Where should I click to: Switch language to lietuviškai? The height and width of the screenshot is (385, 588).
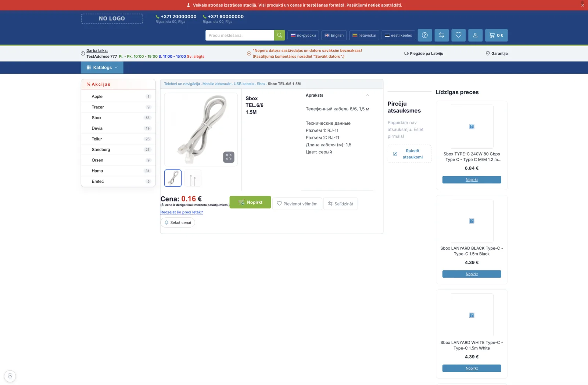tap(364, 35)
